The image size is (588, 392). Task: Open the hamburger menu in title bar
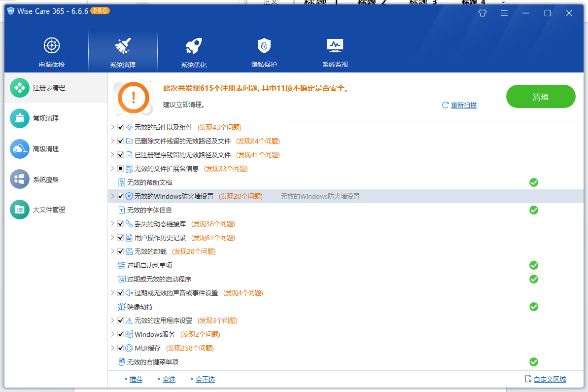click(504, 13)
